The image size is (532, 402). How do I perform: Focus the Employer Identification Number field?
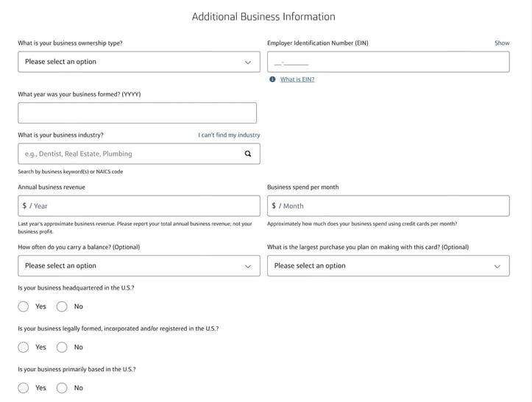[x=389, y=62]
